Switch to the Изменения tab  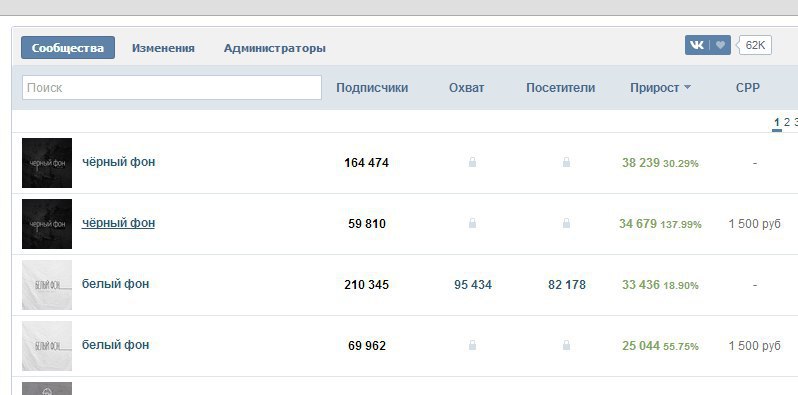tap(163, 48)
